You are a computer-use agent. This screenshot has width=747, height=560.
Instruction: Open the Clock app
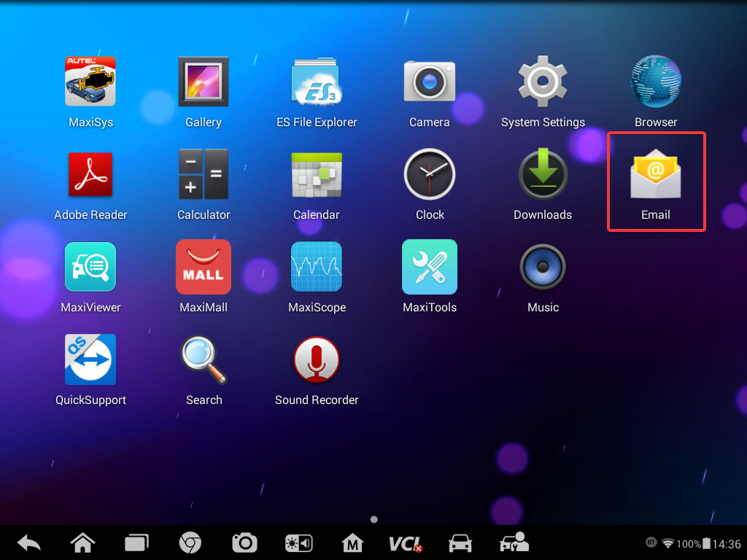430,174
